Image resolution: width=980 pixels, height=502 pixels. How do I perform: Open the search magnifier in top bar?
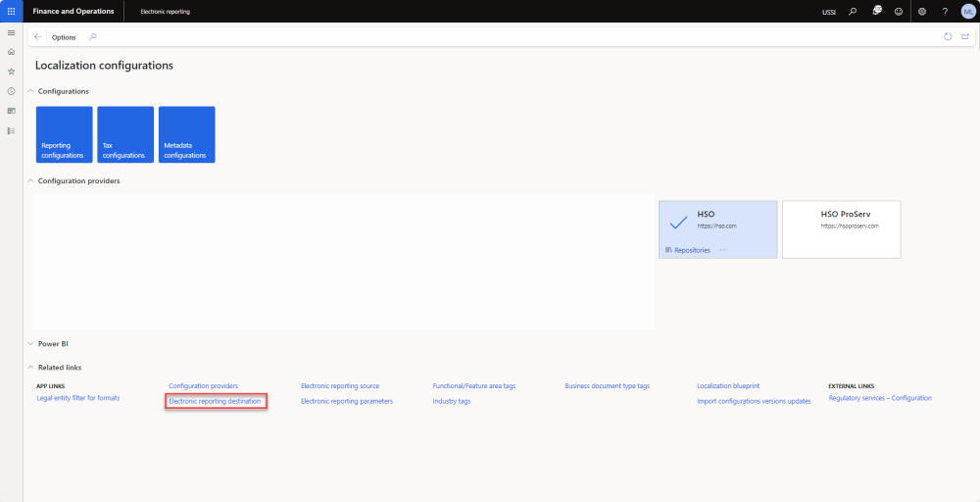853,11
